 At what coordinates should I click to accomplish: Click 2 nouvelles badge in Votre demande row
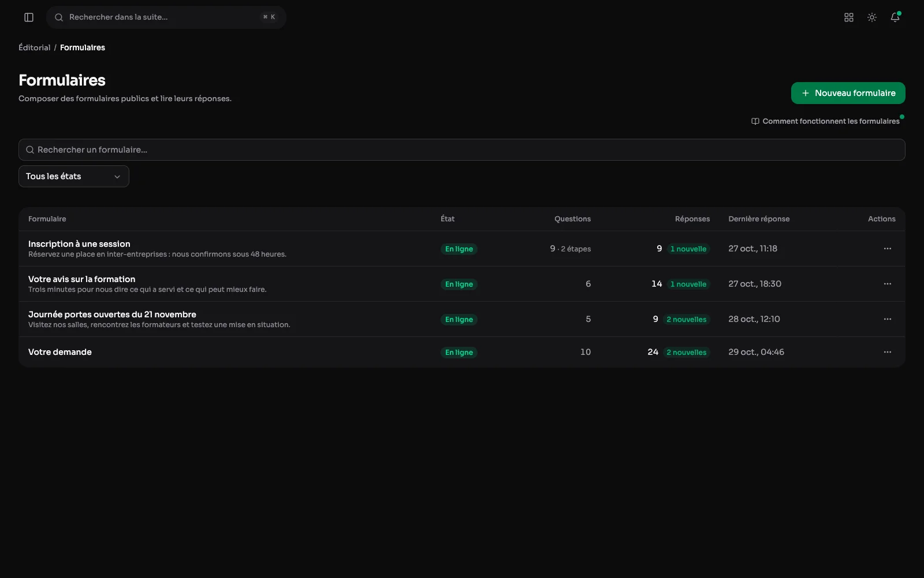click(x=687, y=353)
